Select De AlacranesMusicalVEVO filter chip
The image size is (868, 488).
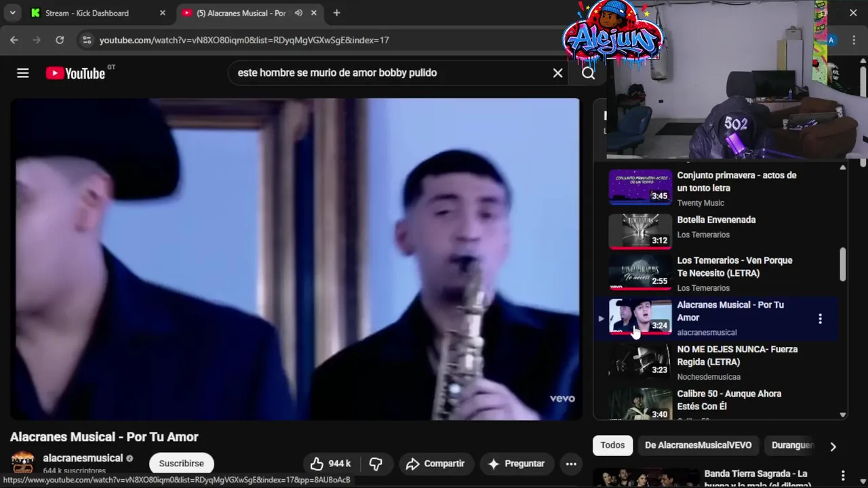[x=698, y=445]
